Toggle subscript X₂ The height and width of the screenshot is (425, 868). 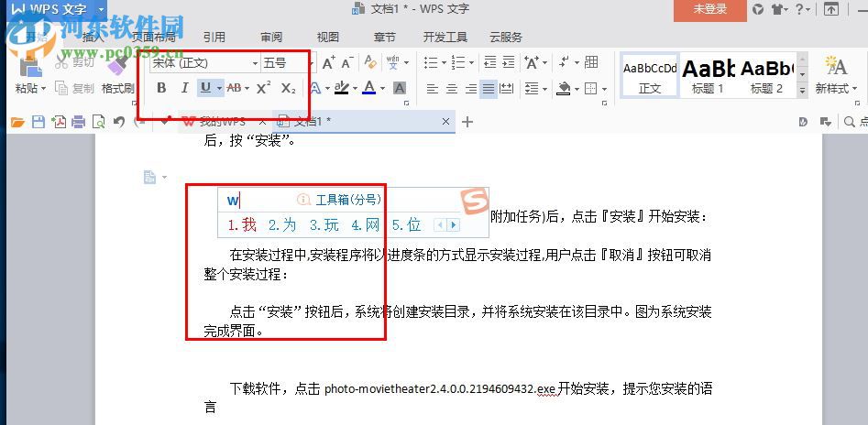tap(289, 88)
